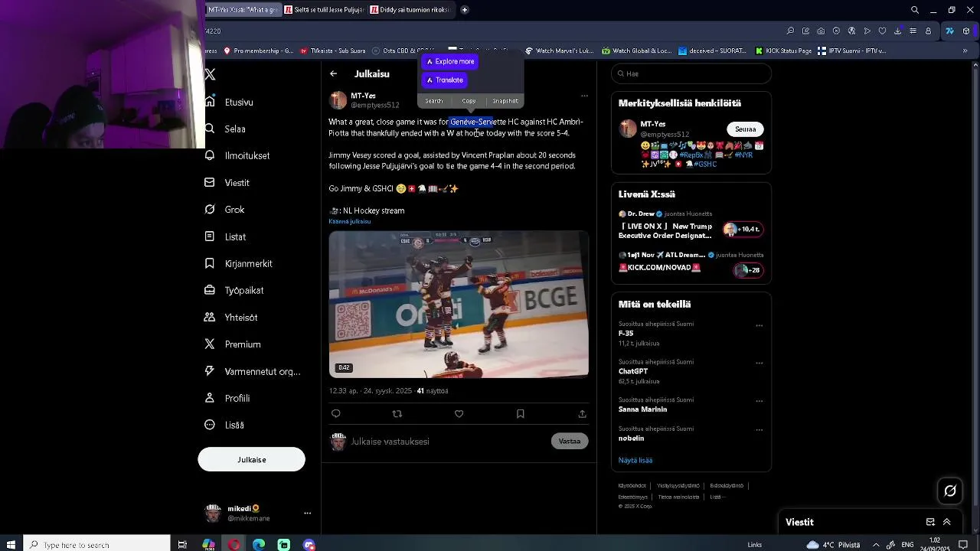Click Käännä julkaisu translate link
Viewport: 980px width, 551px height.
pyautogui.click(x=350, y=221)
